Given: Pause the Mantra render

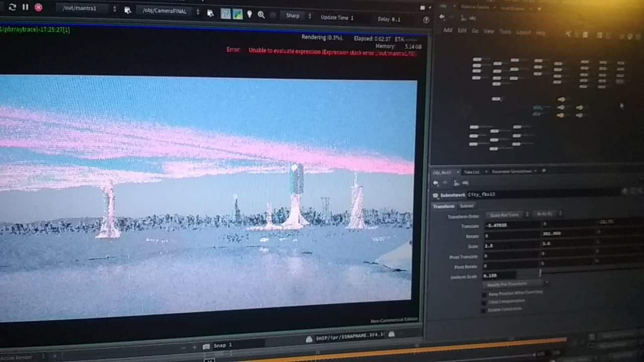Looking at the screenshot, I should tap(25, 7).
